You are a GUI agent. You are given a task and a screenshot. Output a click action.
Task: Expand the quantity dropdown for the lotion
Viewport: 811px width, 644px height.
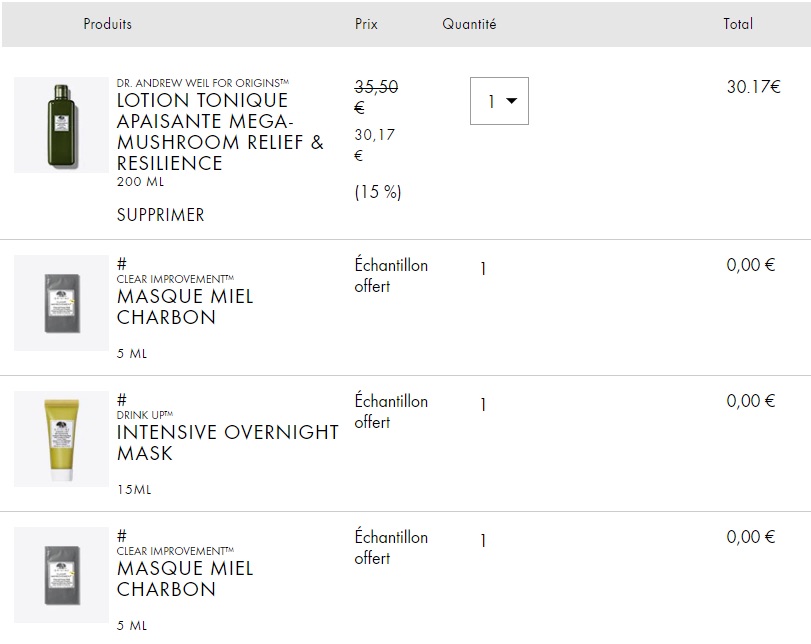point(499,101)
